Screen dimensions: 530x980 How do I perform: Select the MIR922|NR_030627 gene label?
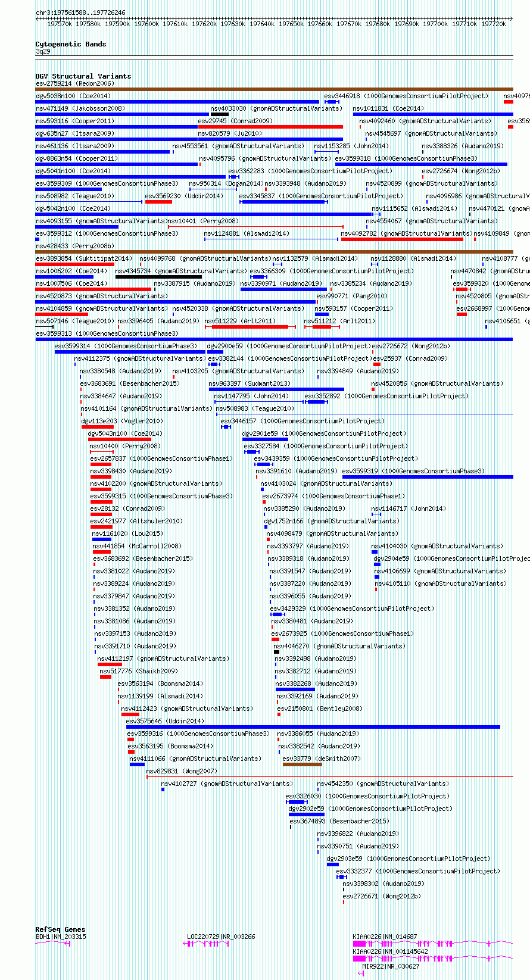391,966
